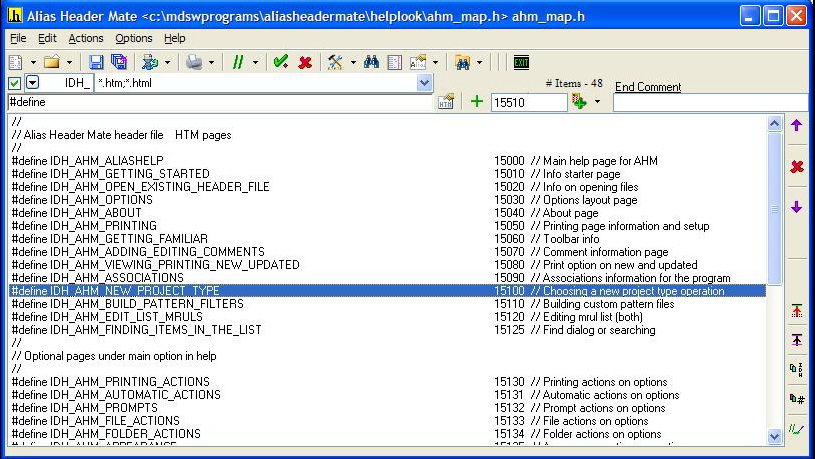Select the IDH_AHM_PRINTING row
The width and height of the screenshot is (815, 459).
pyautogui.click(x=388, y=226)
